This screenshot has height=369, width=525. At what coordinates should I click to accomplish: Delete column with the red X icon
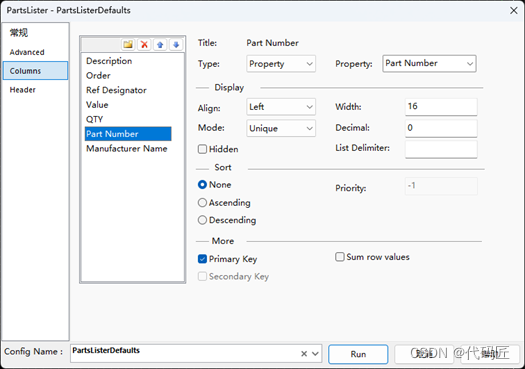click(x=144, y=44)
